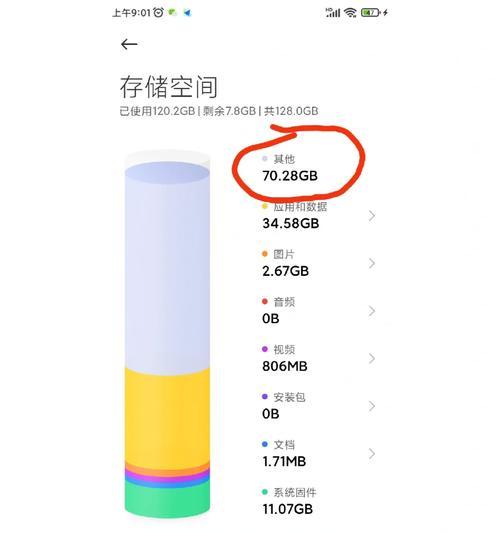
Task: Tap the green notification icon in status bar
Action: (173, 13)
